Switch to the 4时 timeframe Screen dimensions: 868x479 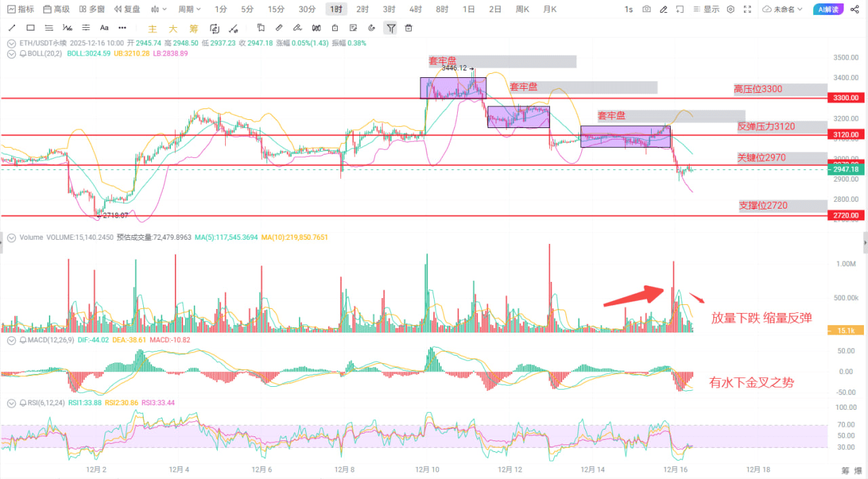pos(414,9)
